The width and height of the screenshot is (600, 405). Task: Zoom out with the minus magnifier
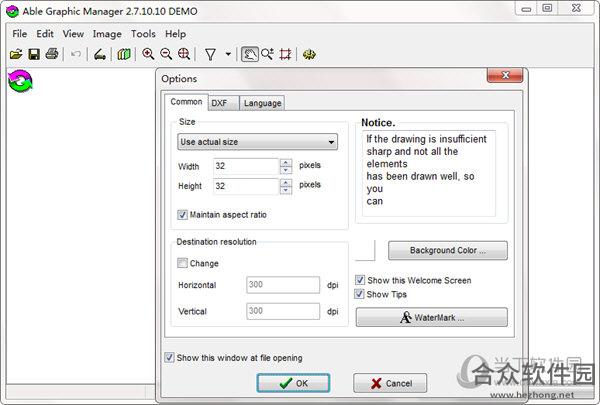(x=166, y=54)
